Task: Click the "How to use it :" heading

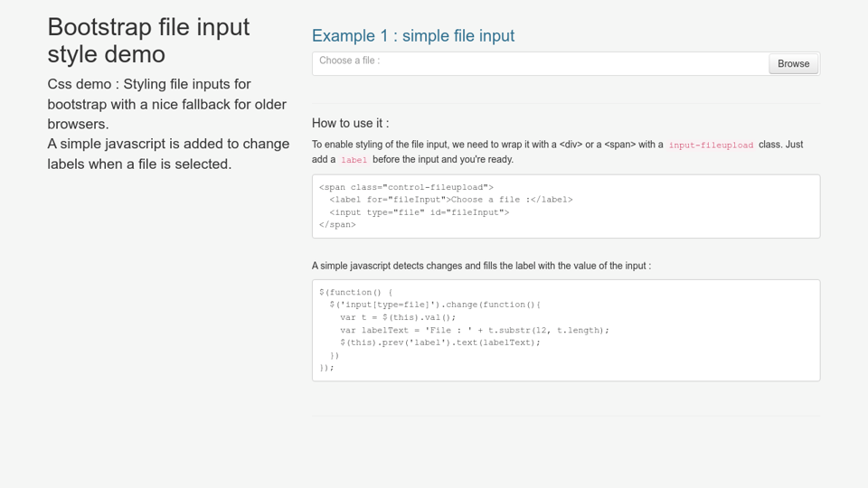Action: [350, 123]
